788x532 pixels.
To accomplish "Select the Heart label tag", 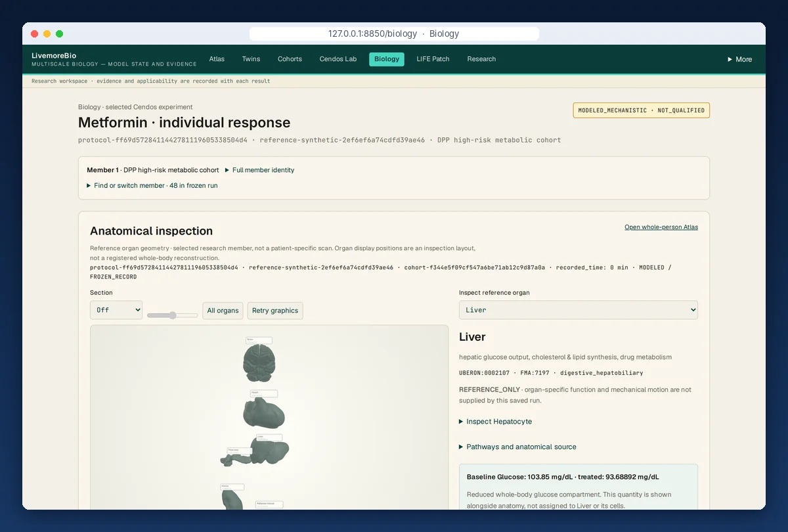I will [264, 393].
